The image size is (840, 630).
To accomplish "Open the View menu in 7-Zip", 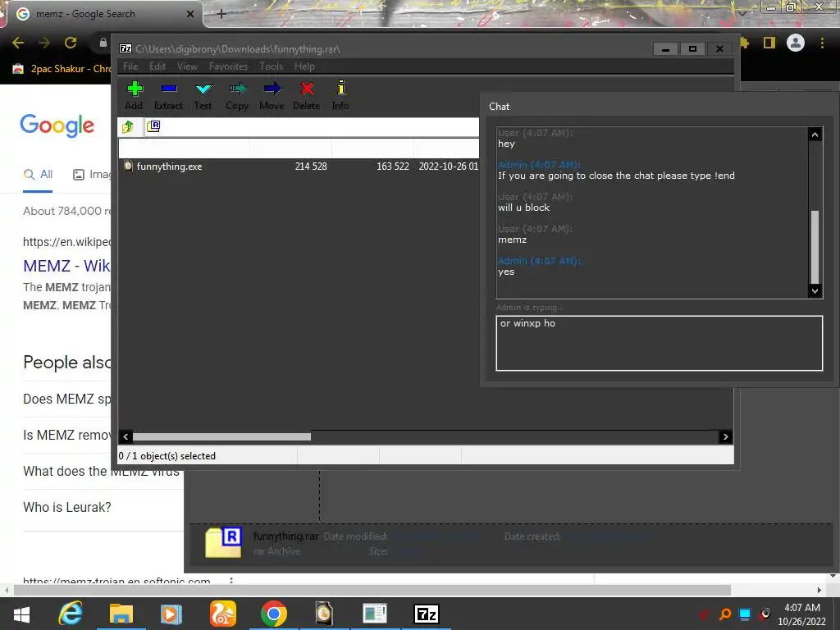I will (x=188, y=66).
